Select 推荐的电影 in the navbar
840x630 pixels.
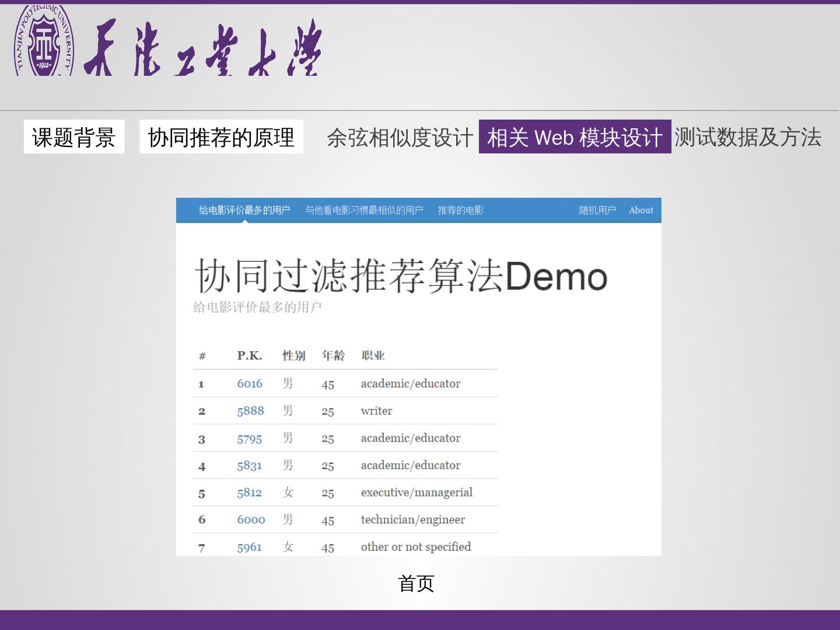(460, 210)
